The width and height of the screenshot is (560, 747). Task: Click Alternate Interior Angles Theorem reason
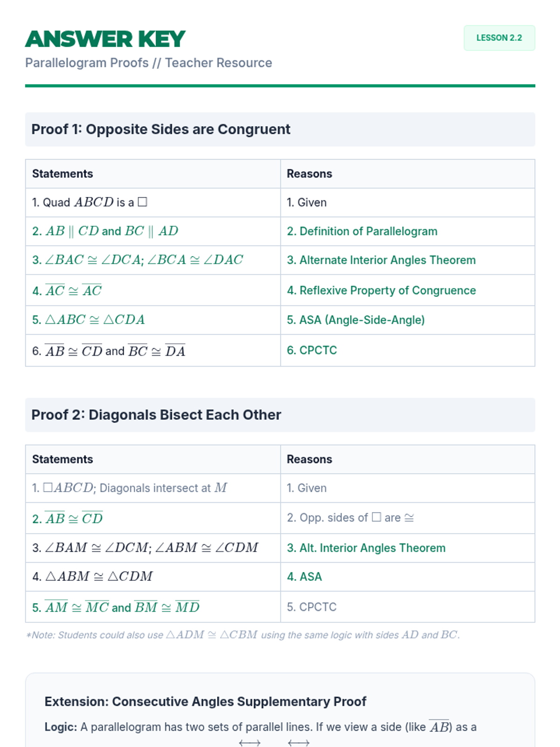click(x=381, y=260)
